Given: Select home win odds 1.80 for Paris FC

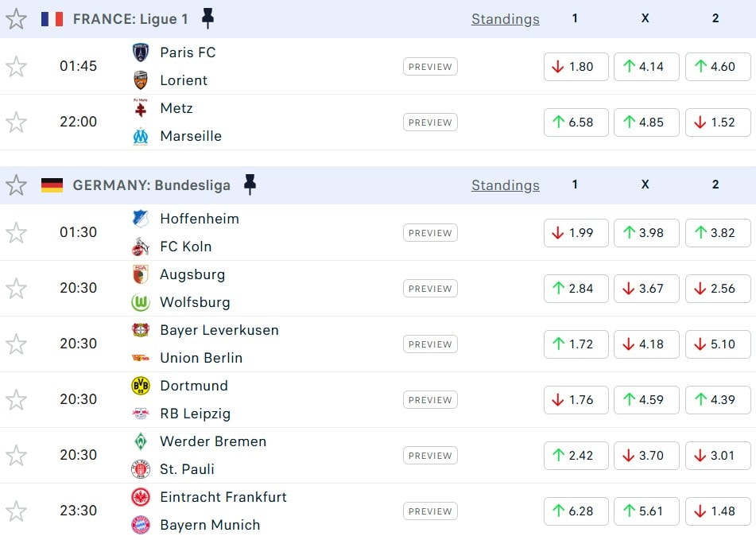Looking at the screenshot, I should pos(576,67).
